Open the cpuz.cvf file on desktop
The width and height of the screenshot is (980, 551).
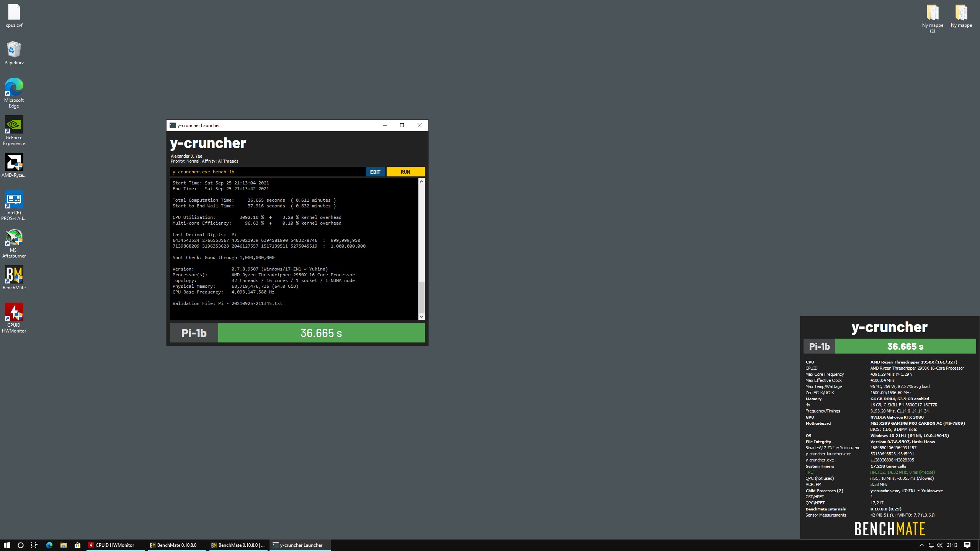tap(14, 15)
